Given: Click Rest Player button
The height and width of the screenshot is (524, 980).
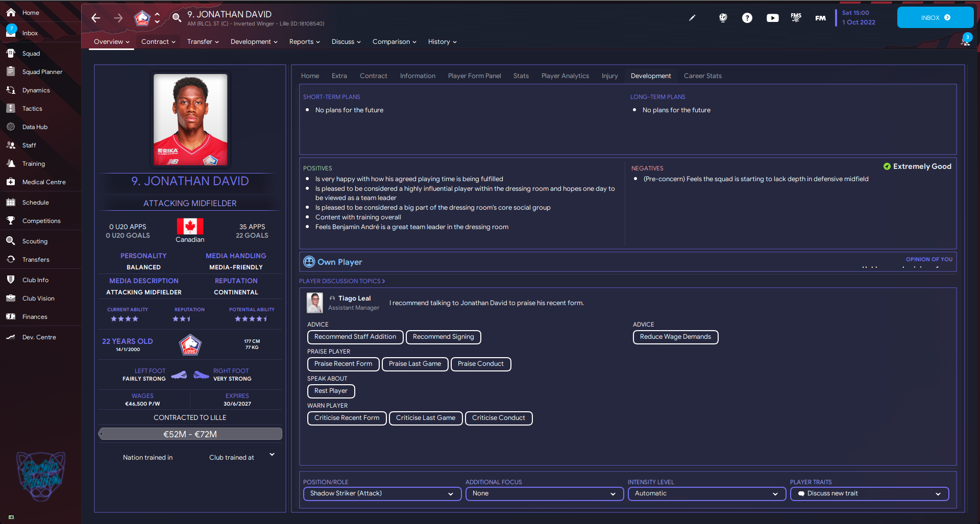Looking at the screenshot, I should pyautogui.click(x=331, y=391).
